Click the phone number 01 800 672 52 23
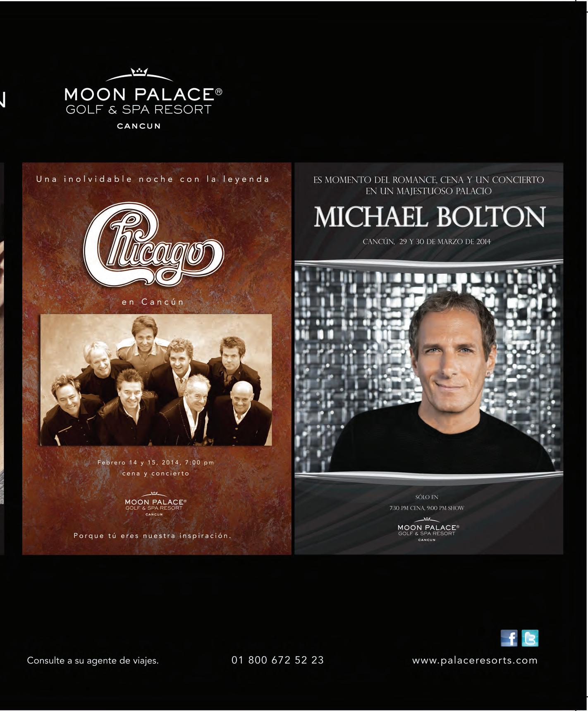Viewport: 588px width, 711px height. coord(277,660)
